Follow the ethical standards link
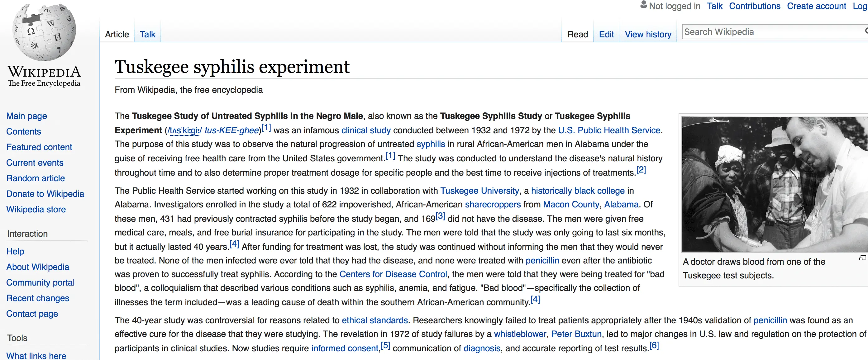Viewport: 868px width, 360px height. [375, 320]
